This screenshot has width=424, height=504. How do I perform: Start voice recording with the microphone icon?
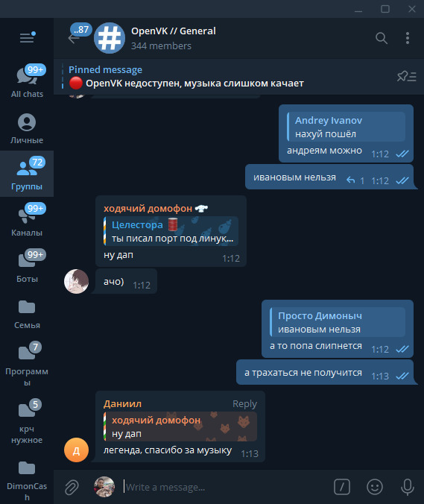coord(408,487)
